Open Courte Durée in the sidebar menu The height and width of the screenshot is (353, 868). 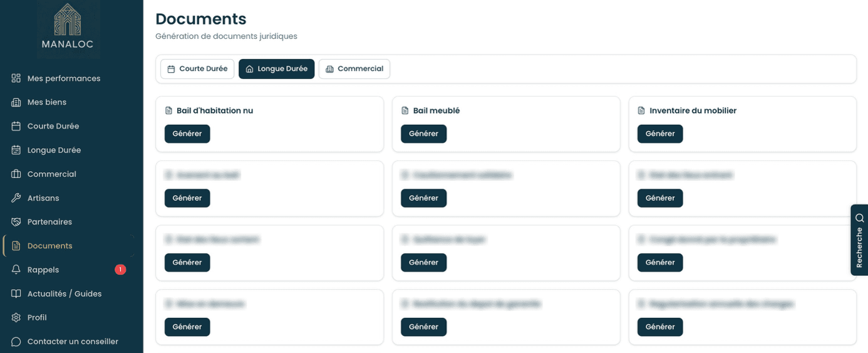[53, 126]
